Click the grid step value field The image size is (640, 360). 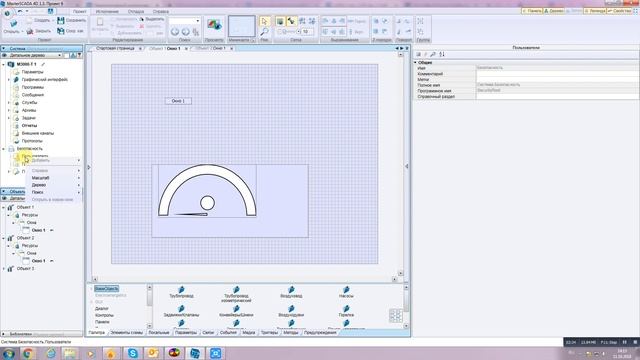(307, 31)
